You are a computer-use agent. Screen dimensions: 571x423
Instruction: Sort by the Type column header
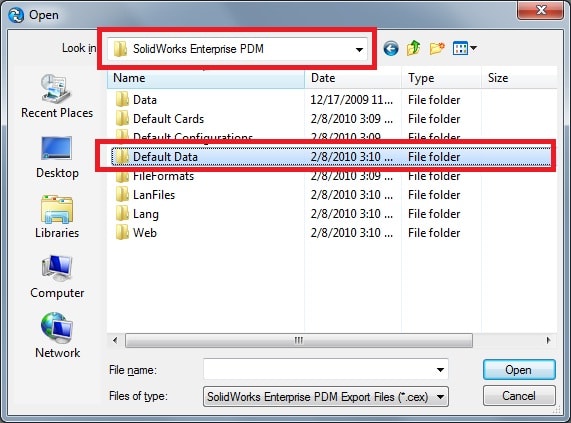[441, 78]
